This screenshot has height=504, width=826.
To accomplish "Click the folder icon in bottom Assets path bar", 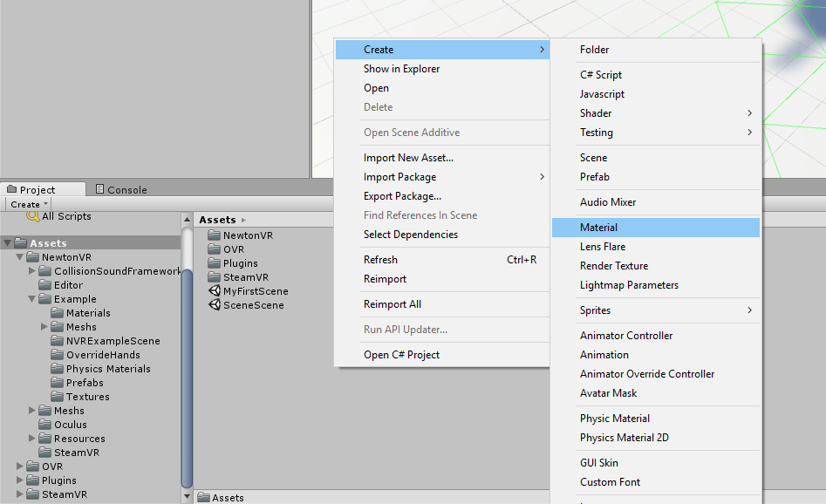I will pos(203,497).
